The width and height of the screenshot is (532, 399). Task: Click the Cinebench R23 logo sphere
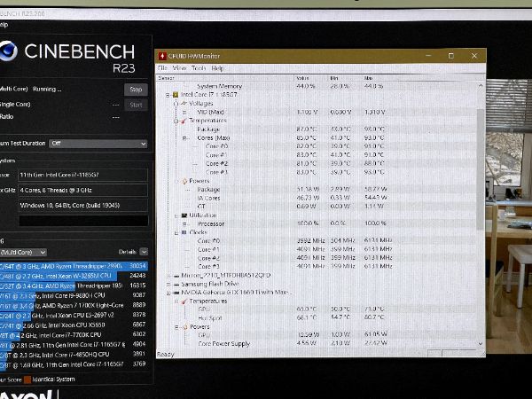click(x=8, y=51)
